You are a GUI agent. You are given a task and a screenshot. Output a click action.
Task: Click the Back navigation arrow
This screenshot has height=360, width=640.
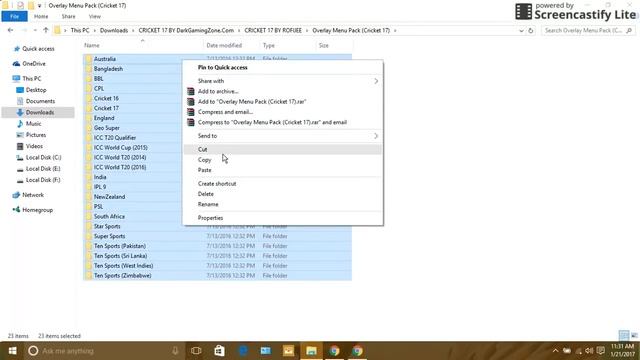[x=11, y=30]
